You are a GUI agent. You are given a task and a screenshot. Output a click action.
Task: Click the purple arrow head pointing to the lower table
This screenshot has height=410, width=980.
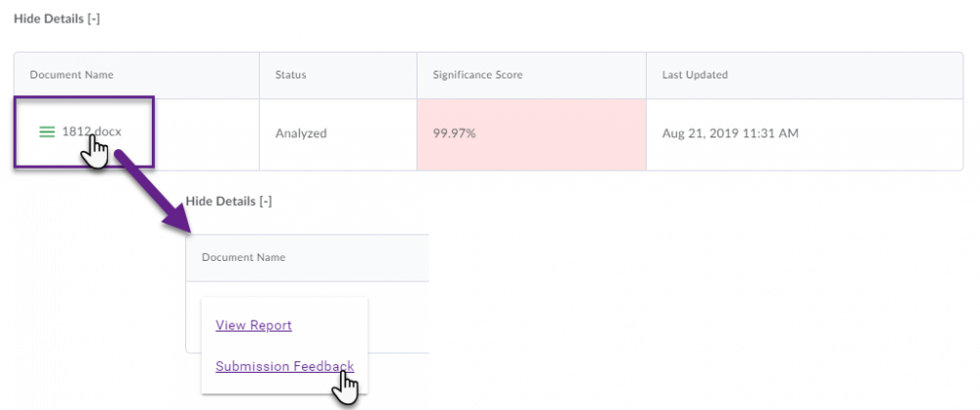(178, 219)
